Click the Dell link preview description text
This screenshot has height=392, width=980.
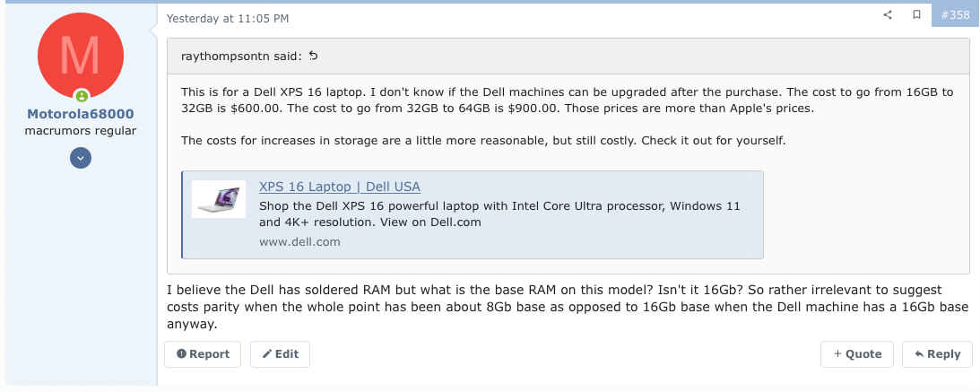pyautogui.click(x=499, y=213)
